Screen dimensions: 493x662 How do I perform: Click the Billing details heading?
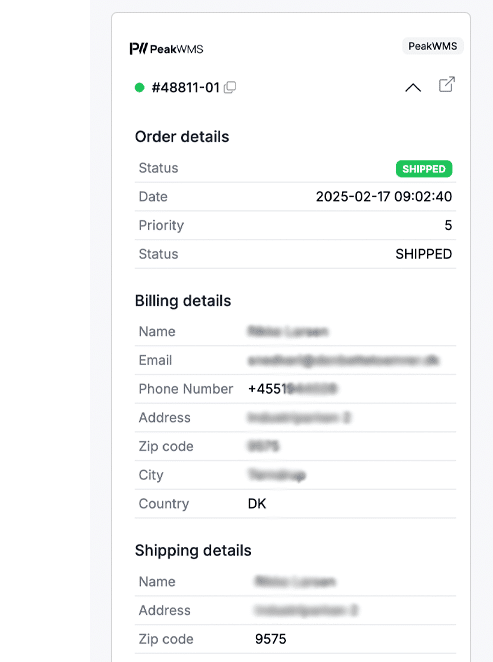pos(183,301)
